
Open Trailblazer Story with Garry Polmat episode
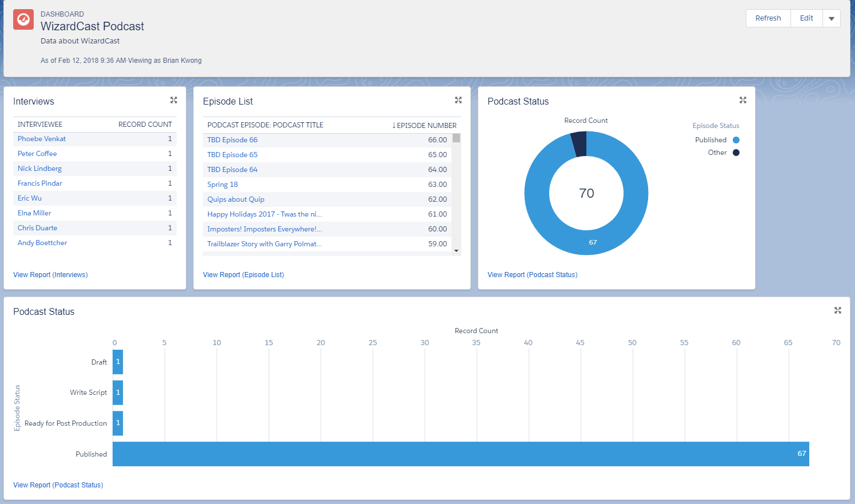tap(265, 244)
